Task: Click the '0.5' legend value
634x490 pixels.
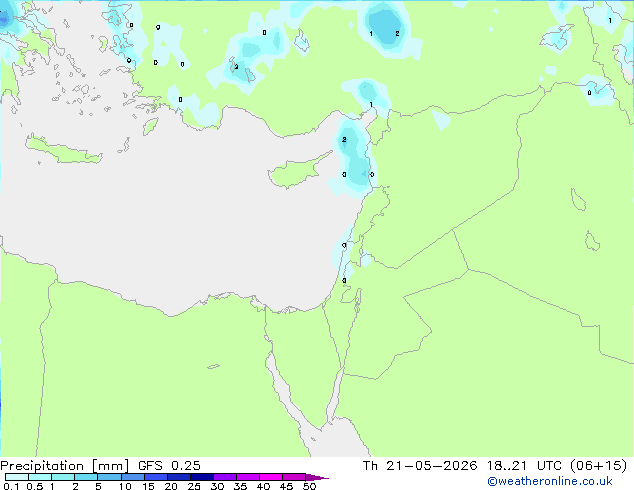Action: (35, 486)
